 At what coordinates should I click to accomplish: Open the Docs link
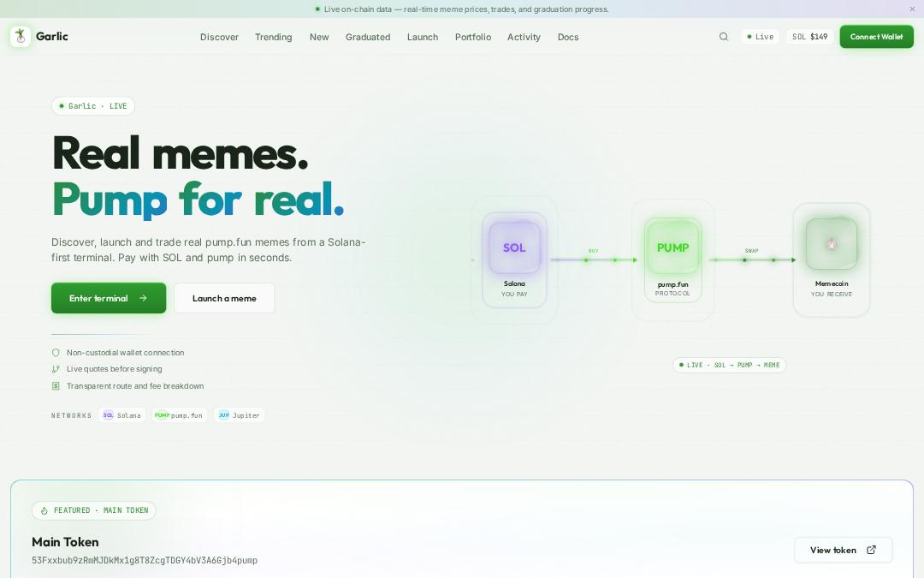click(x=568, y=37)
